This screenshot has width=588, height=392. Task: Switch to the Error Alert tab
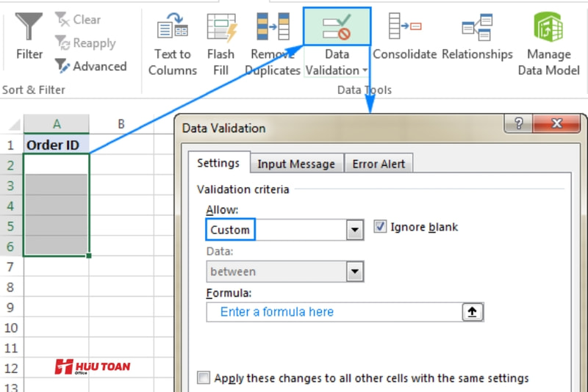tap(379, 164)
